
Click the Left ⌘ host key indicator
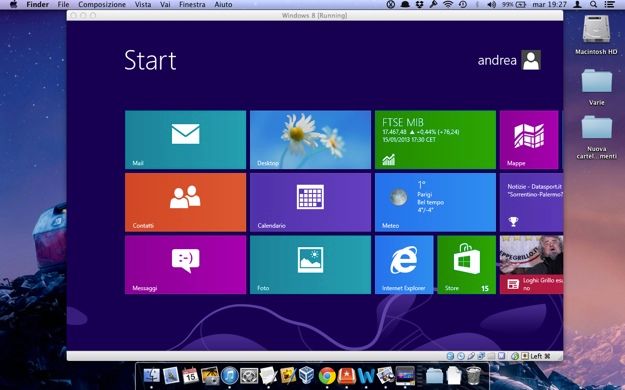click(540, 356)
